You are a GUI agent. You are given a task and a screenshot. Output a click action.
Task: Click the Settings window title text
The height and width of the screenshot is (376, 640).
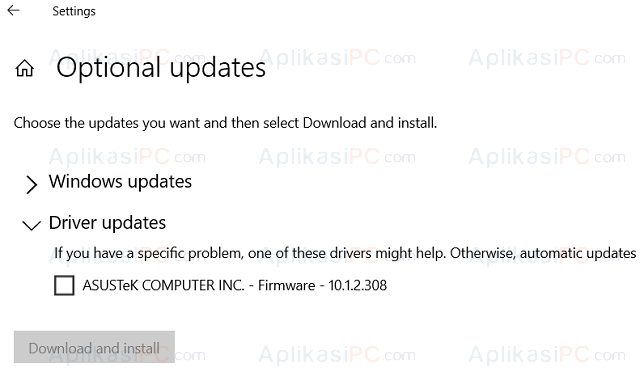(x=74, y=11)
